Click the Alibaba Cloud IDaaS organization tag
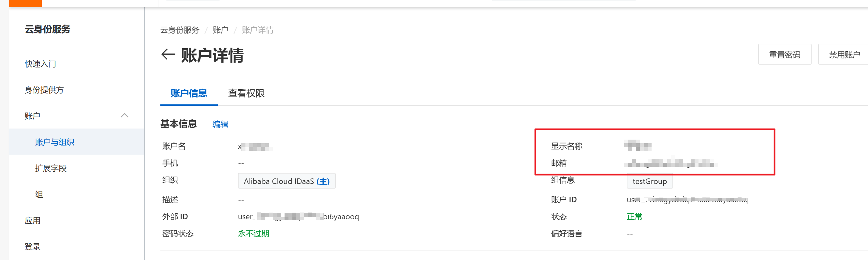 287,181
